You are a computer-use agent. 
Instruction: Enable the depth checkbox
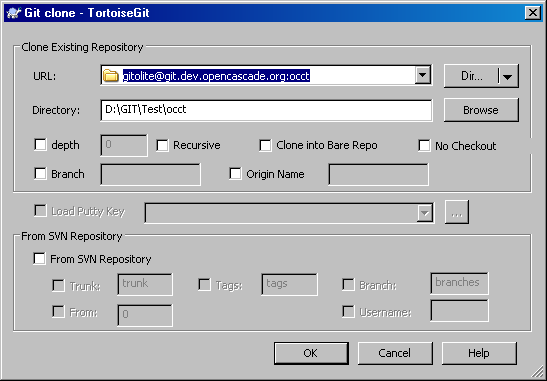coord(40,144)
